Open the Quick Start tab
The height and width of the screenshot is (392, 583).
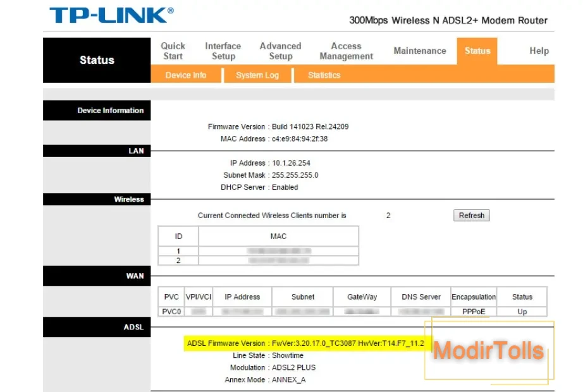[173, 51]
